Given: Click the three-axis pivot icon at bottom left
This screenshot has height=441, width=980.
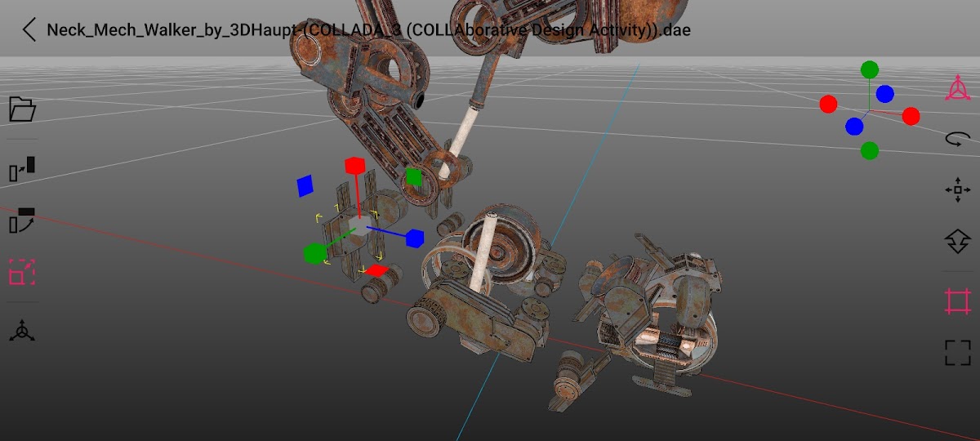Looking at the screenshot, I should point(22,331).
